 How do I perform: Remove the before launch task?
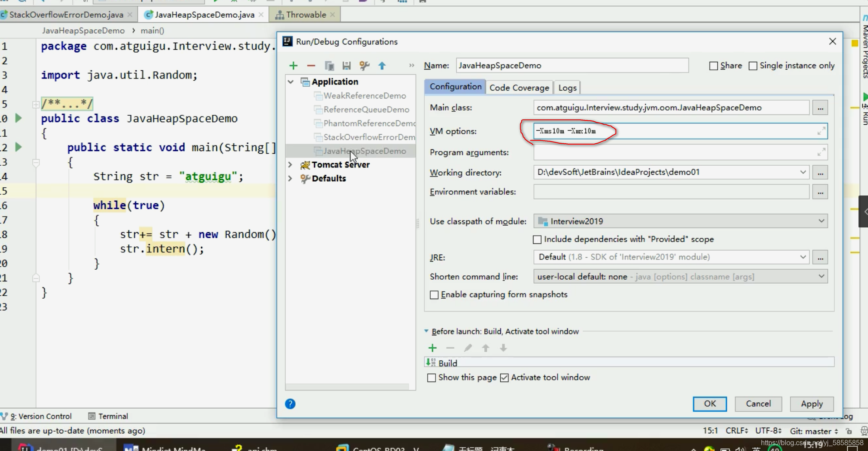450,348
